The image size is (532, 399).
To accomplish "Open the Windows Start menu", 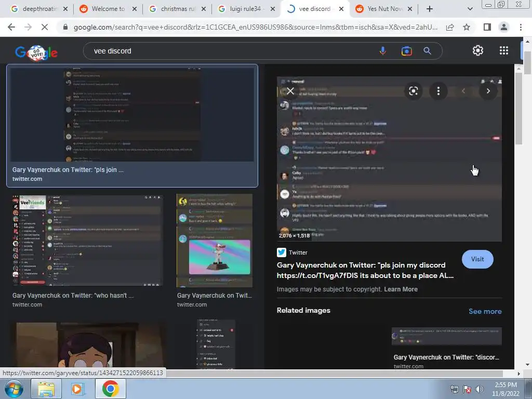I will 14,389.
